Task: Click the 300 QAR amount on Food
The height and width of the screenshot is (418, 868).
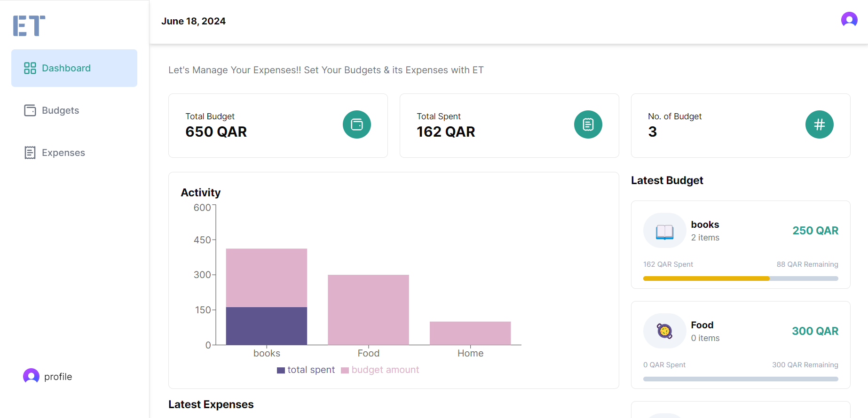Action: click(815, 331)
